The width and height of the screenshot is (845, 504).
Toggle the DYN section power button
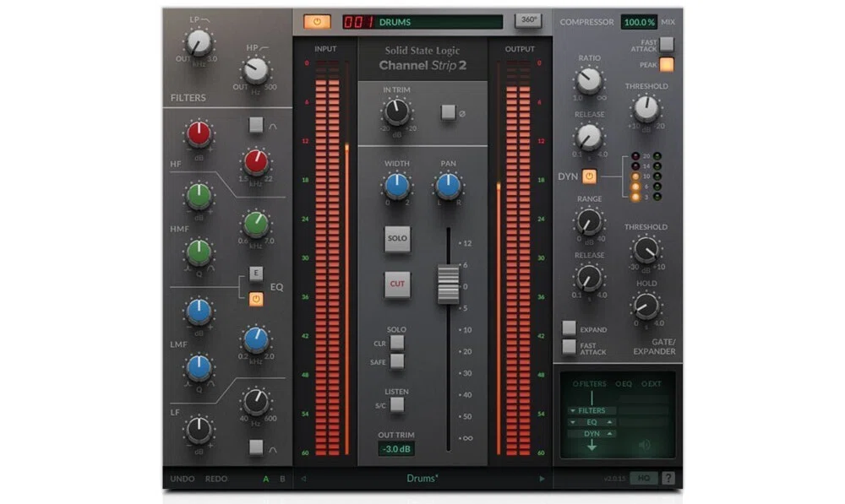point(589,176)
